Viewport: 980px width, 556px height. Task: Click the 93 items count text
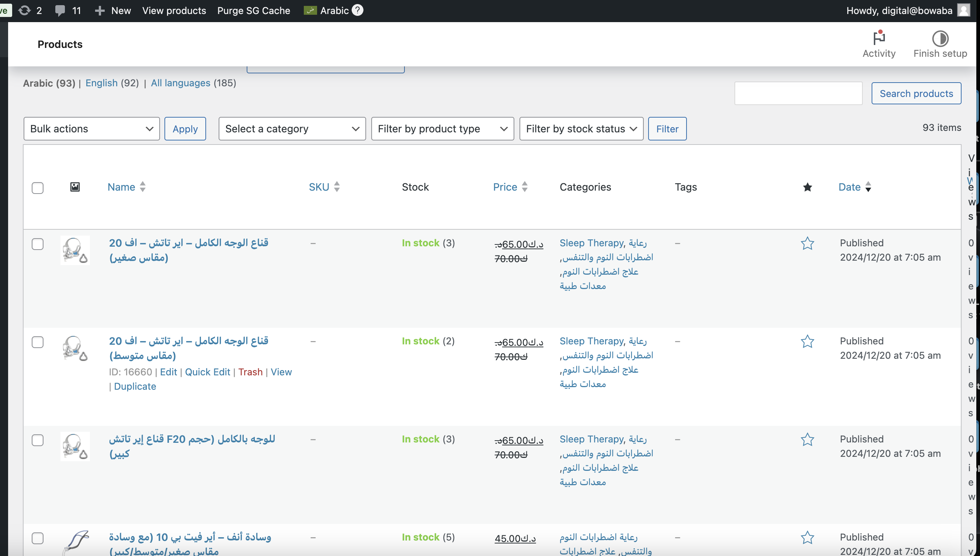tap(942, 128)
